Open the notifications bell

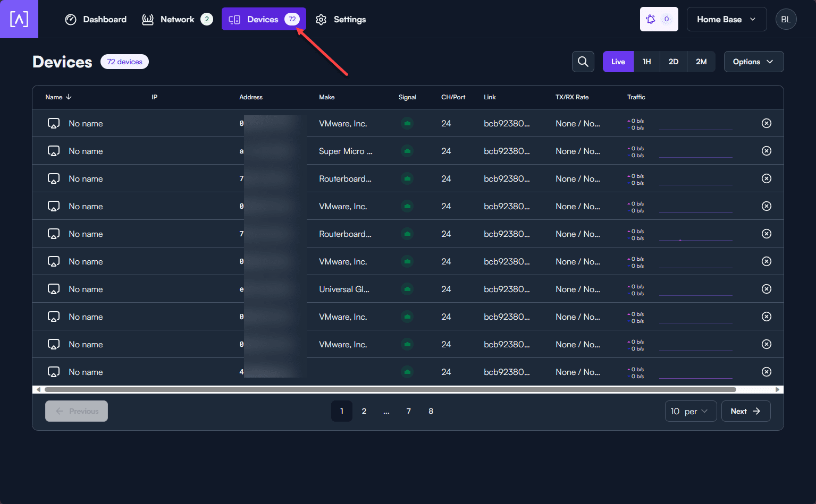point(659,19)
